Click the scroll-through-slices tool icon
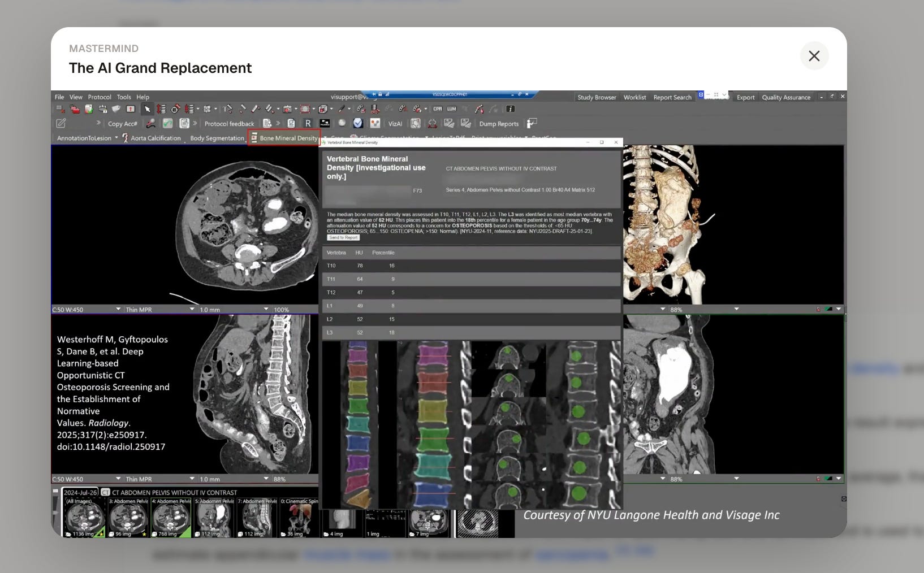Image resolution: width=924 pixels, height=573 pixels. click(161, 109)
